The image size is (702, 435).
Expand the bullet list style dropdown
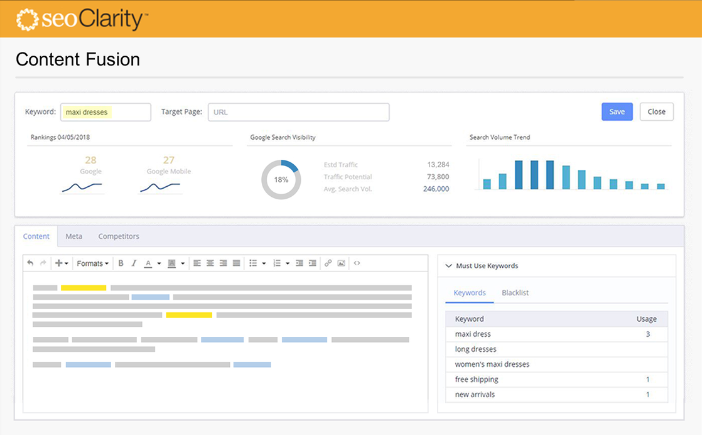click(263, 263)
